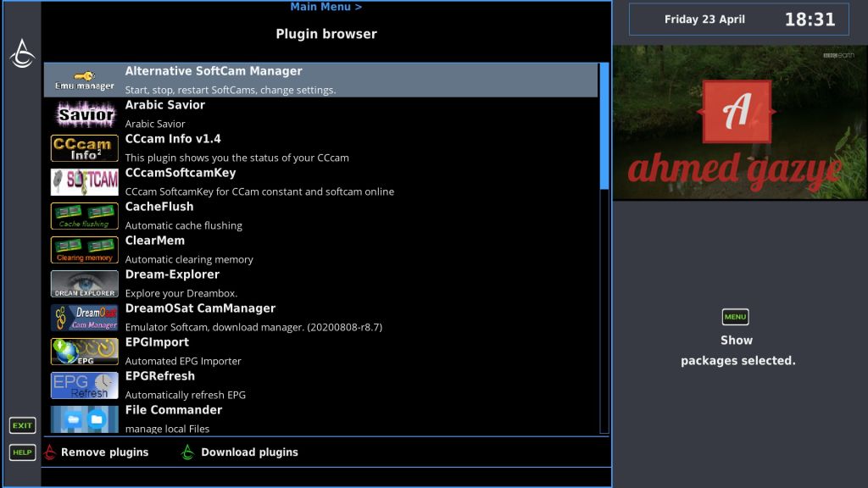
Task: Click 'Show packages selected.' hint text
Action: coord(737,350)
